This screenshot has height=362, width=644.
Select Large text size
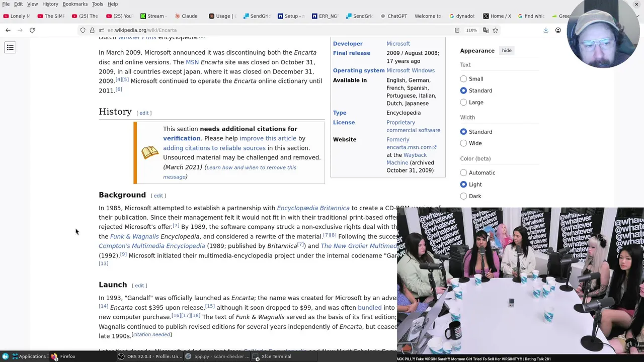coord(463,103)
